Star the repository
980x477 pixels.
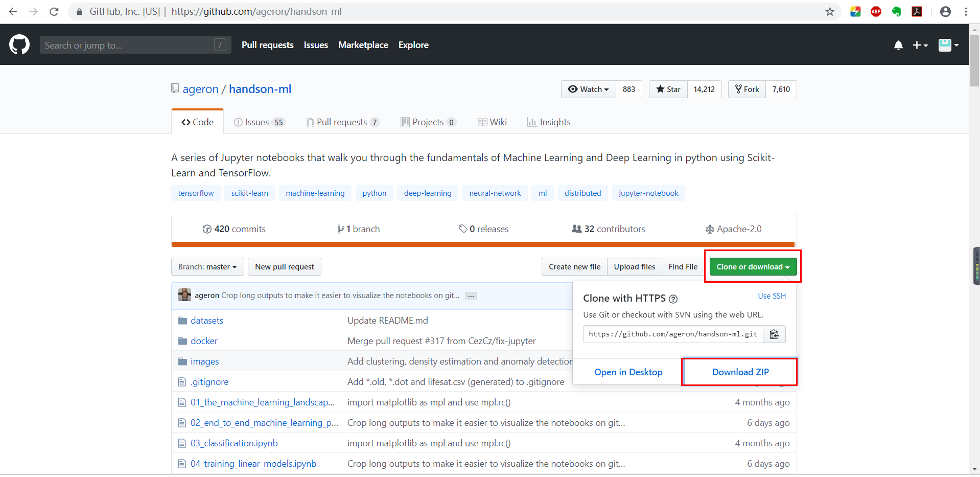pos(668,89)
